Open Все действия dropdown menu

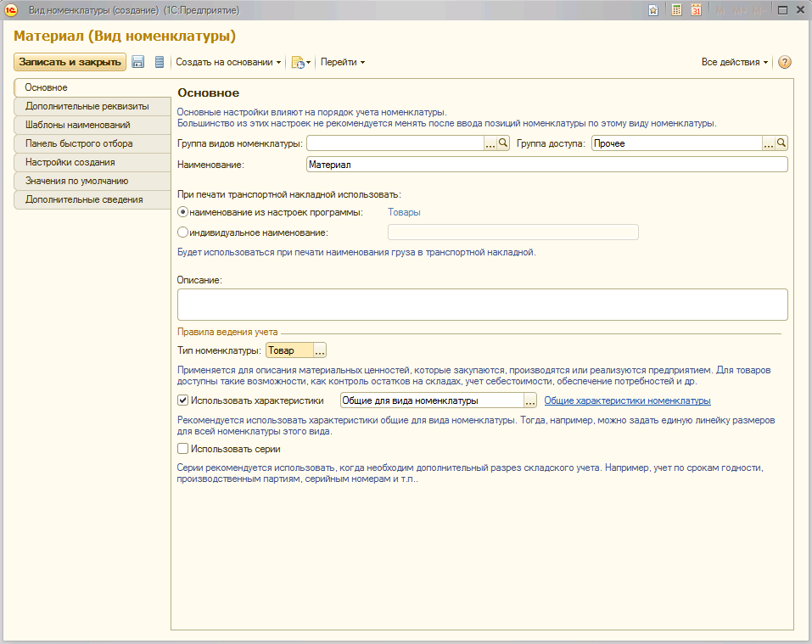(734, 62)
